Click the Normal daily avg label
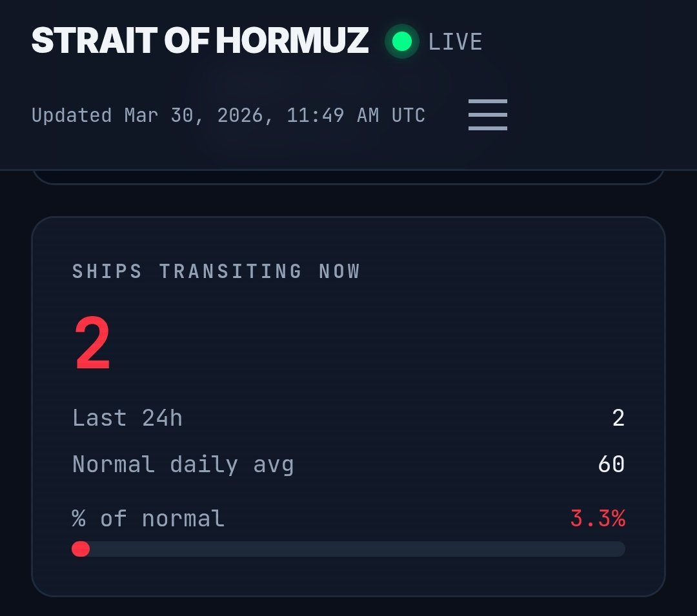Viewport: 697px width, 616px height. pyautogui.click(x=183, y=464)
